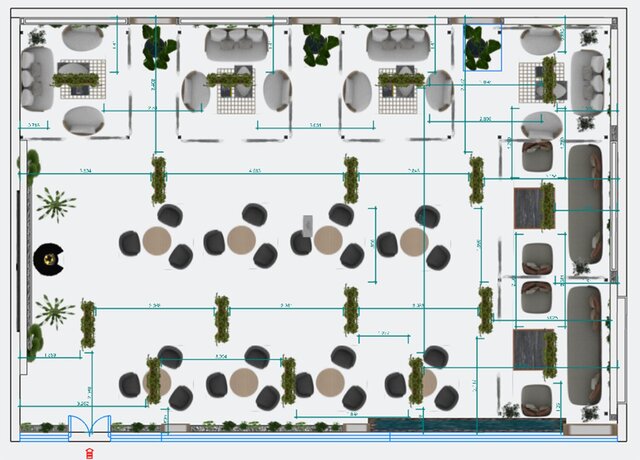Select the spiky palm above the black round object
Viewport: 640px width, 460px height.
[x=56, y=205]
